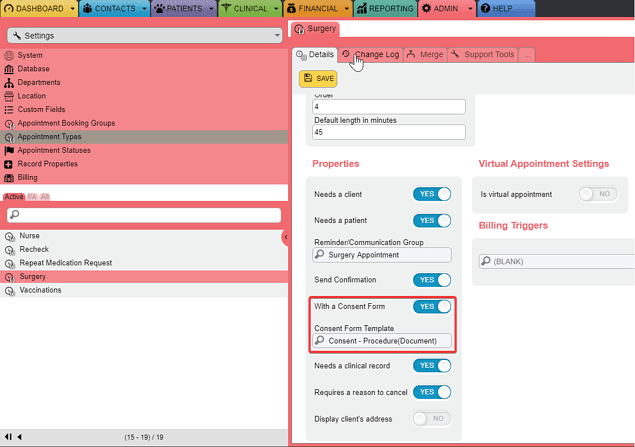The width and height of the screenshot is (635, 447).
Task: Open the Consent Form Template lookup field
Action: tap(382, 341)
